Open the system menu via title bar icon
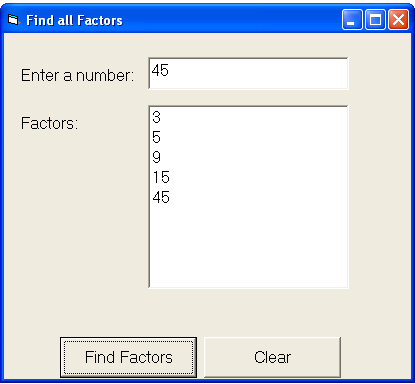This screenshot has height=384, width=415. pyautogui.click(x=13, y=20)
